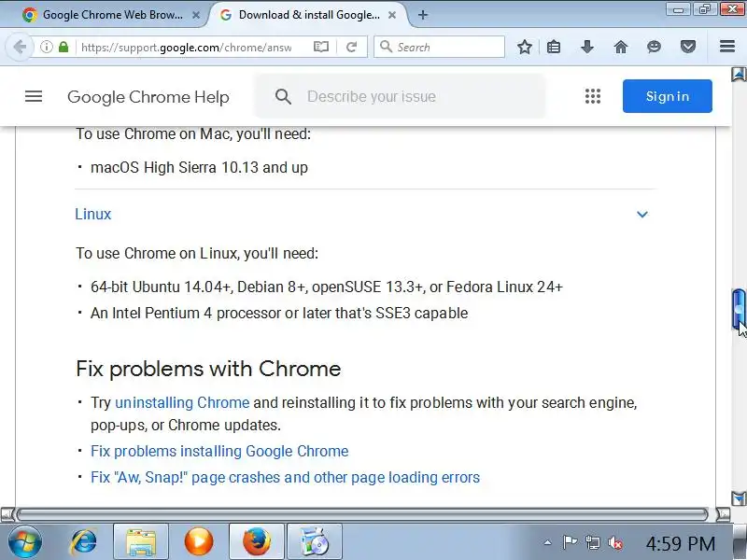
Task: Launch Internet Explorer from taskbar
Action: [83, 541]
